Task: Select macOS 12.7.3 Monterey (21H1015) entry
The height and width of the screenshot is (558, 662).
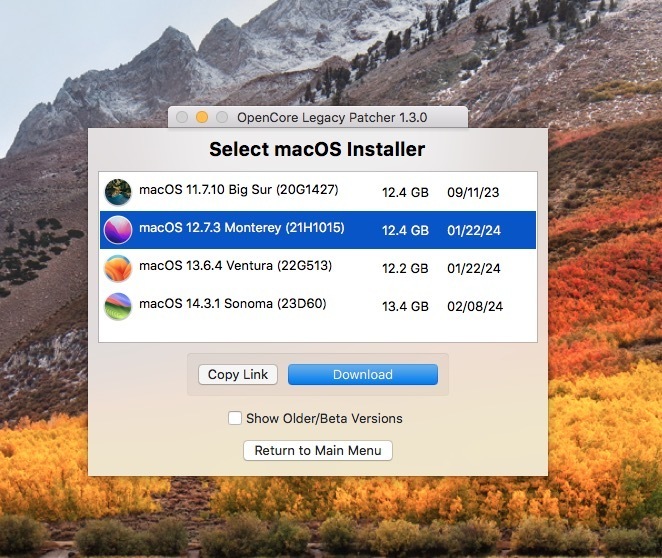Action: (318, 230)
